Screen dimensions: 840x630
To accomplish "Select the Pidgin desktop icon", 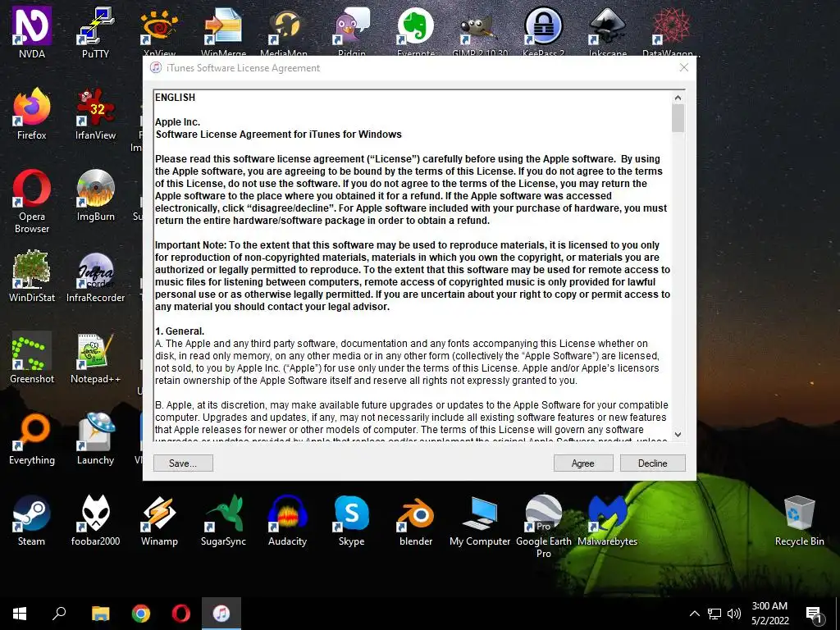I will pos(351,32).
